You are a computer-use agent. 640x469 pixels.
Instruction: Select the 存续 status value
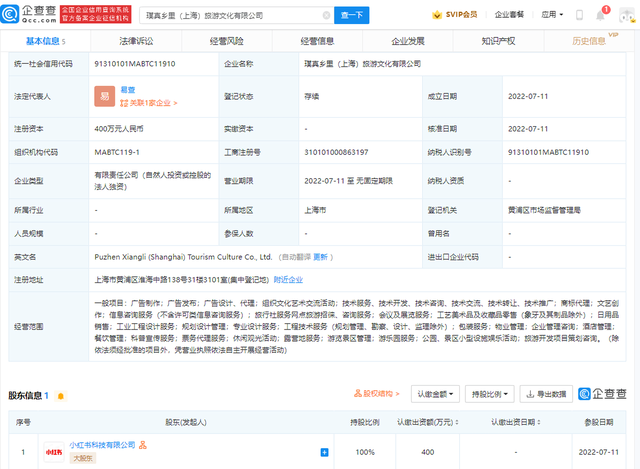pyautogui.click(x=312, y=96)
